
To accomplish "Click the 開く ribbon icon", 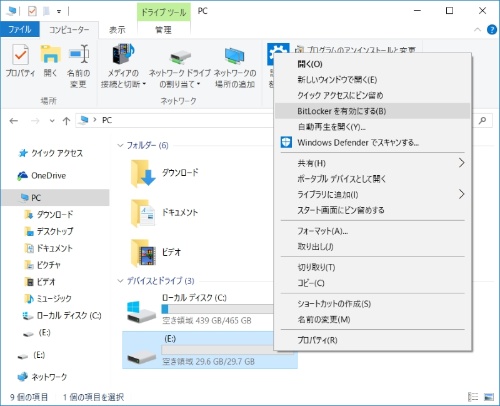I will point(50,54).
